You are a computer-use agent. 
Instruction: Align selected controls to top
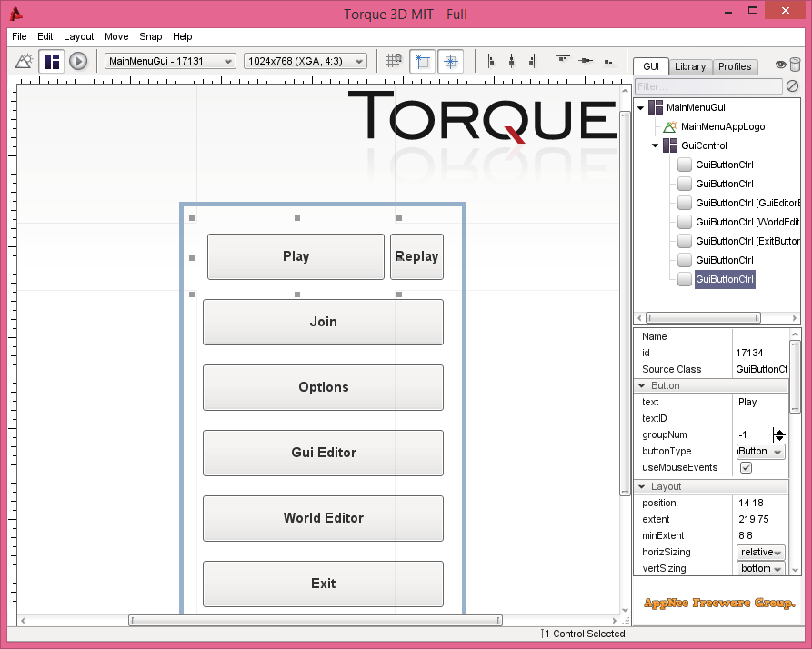563,60
